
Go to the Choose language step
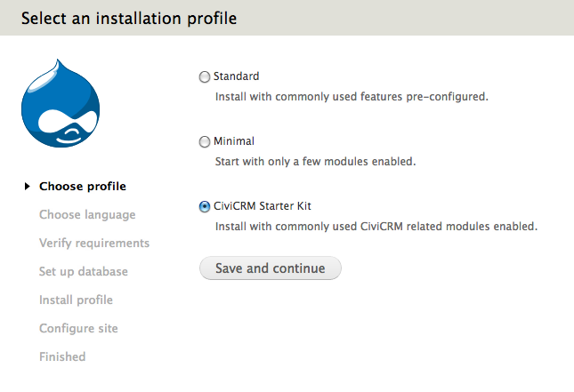(87, 214)
